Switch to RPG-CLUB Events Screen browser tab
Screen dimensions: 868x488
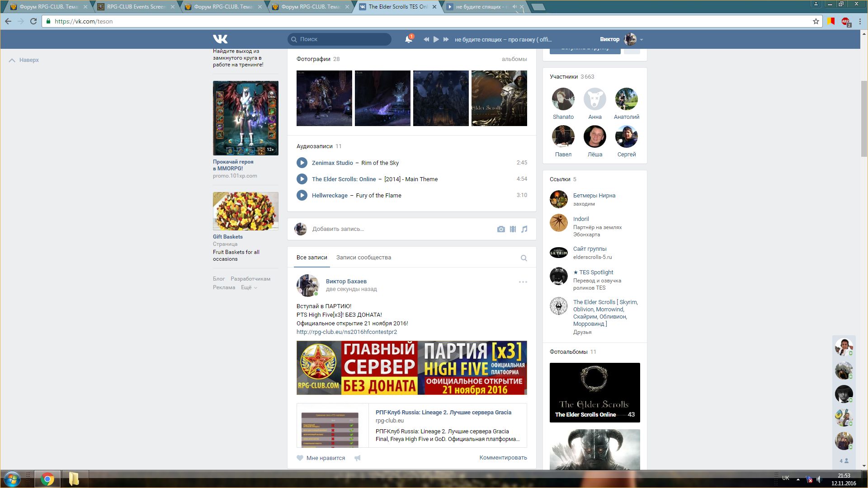click(x=136, y=7)
